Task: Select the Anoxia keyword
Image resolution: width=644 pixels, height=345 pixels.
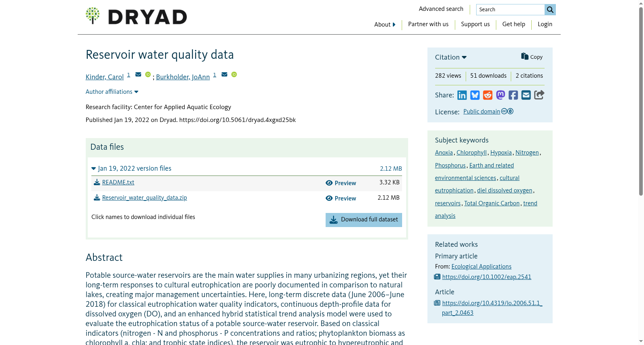Action: (x=444, y=153)
